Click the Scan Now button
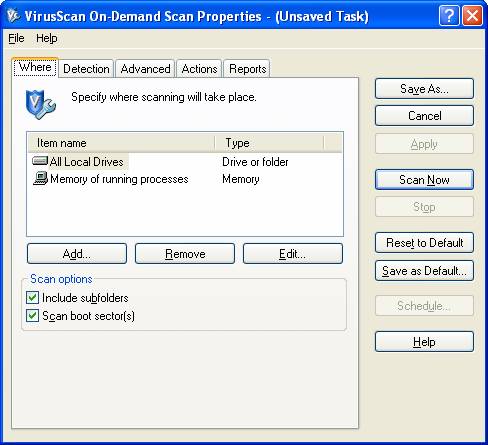This screenshot has width=488, height=445. pyautogui.click(x=424, y=180)
